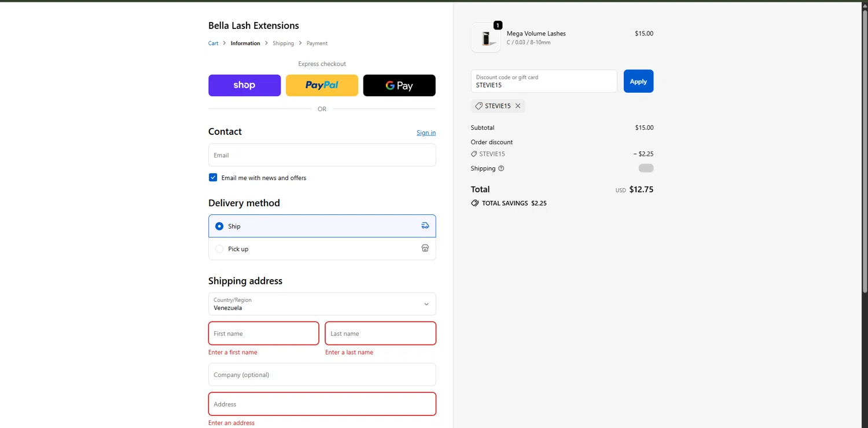
Task: Click the $12.75 total amount
Action: [641, 189]
